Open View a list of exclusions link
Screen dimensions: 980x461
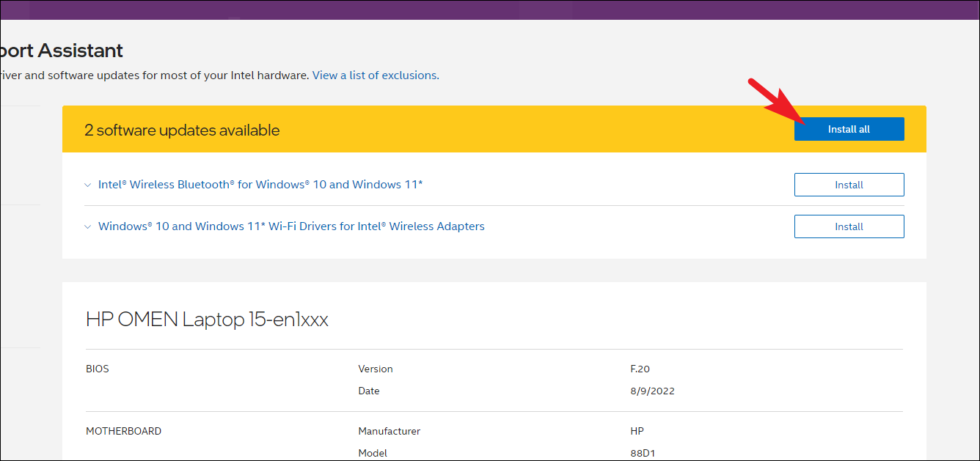[x=376, y=75]
